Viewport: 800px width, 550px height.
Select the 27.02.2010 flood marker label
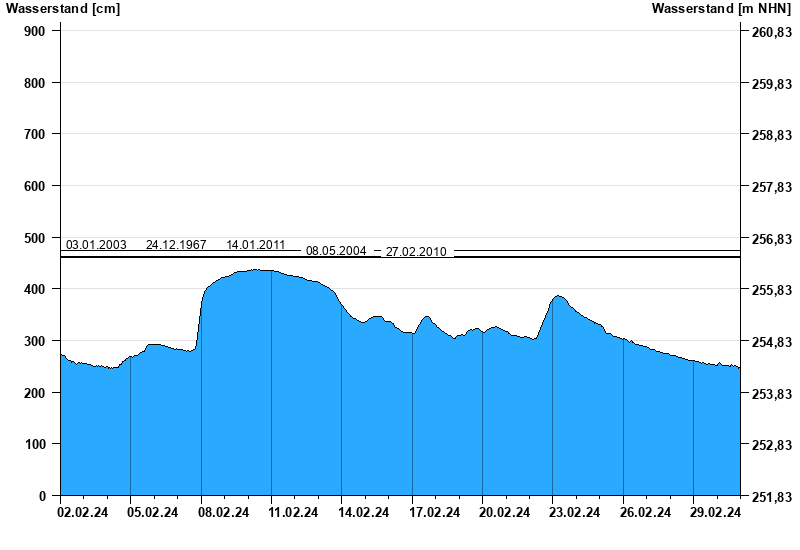click(416, 252)
